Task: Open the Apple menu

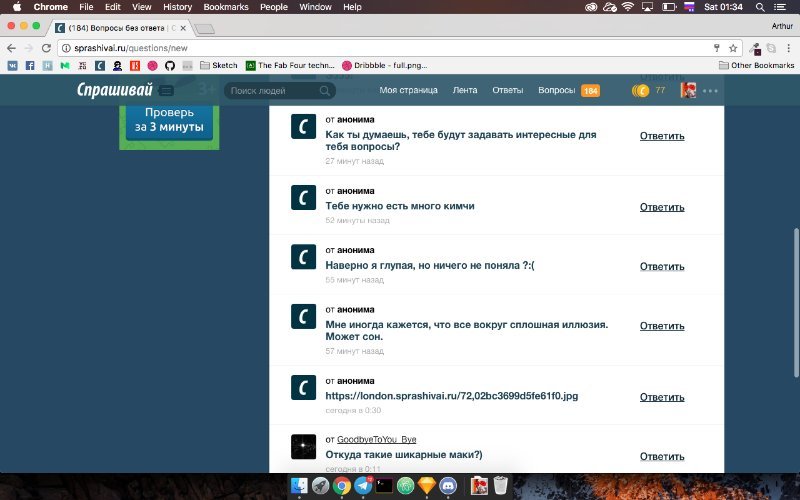Action: tap(16, 7)
